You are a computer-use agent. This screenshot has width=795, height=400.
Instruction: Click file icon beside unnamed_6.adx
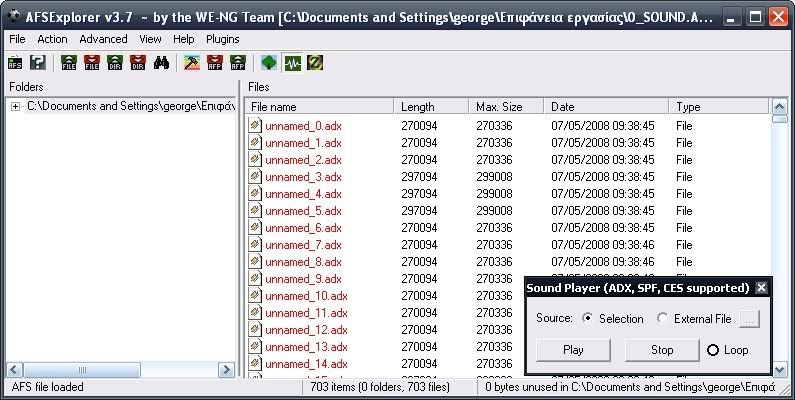pos(255,228)
